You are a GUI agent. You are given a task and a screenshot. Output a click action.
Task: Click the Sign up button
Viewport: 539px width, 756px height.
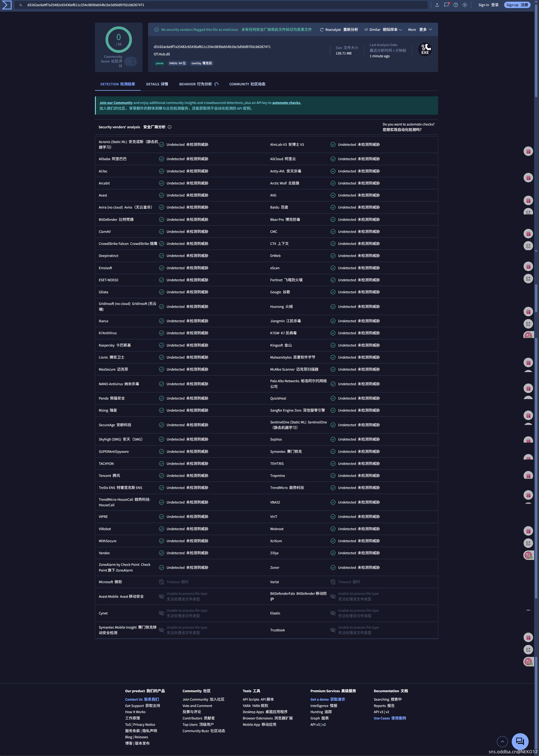click(x=517, y=5)
